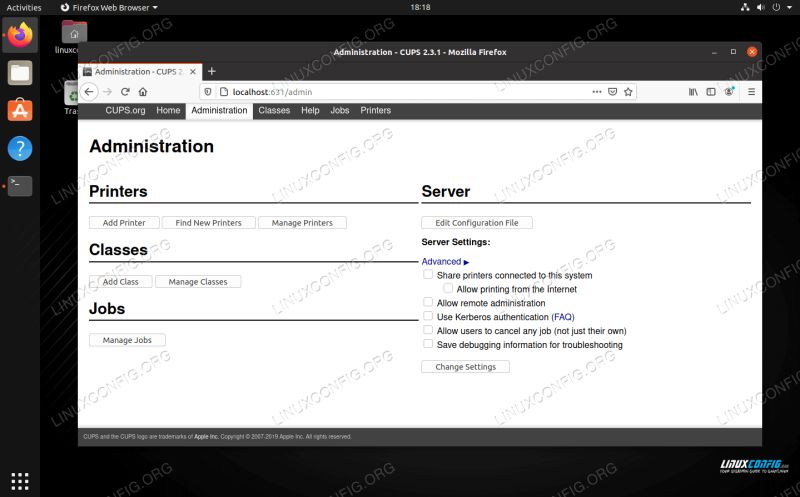The image size is (800, 497).
Task: Expand the Advanced server settings
Action: point(445,262)
